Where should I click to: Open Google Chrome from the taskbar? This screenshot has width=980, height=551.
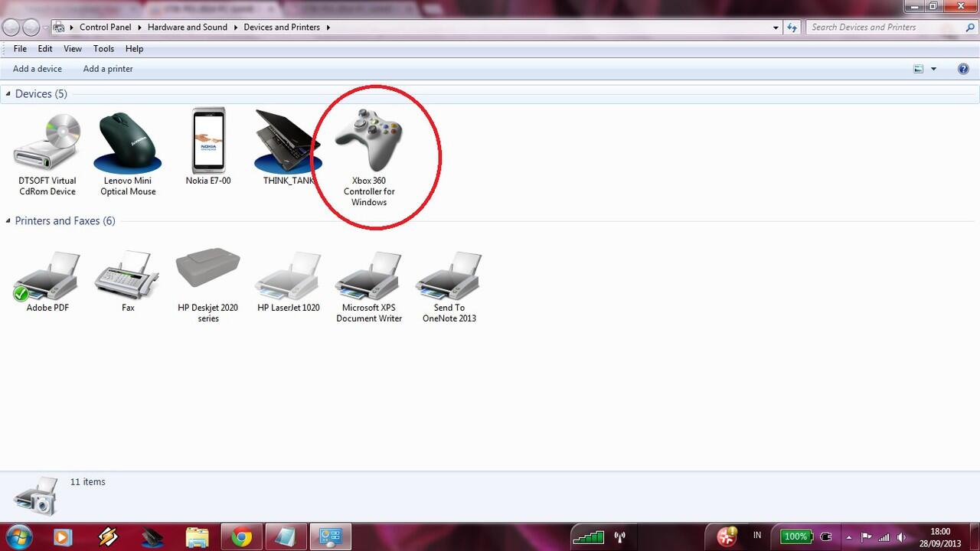pos(242,537)
